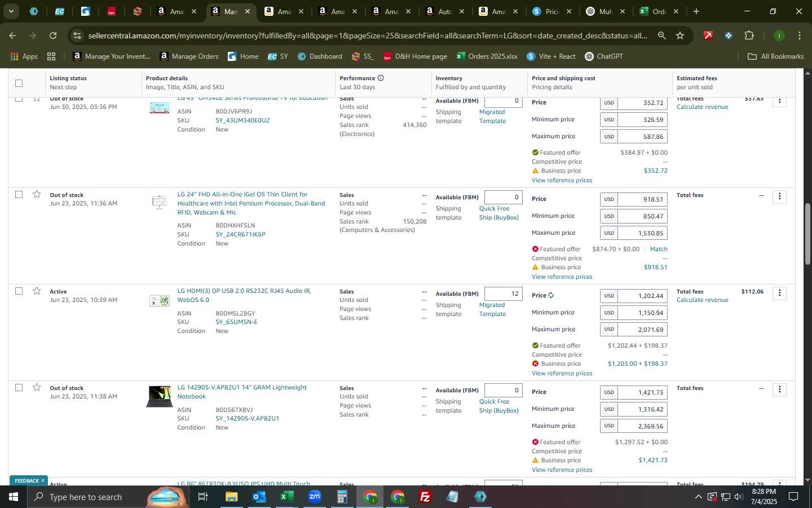Open a new browser tab
Image resolution: width=812 pixels, height=508 pixels.
point(696,11)
